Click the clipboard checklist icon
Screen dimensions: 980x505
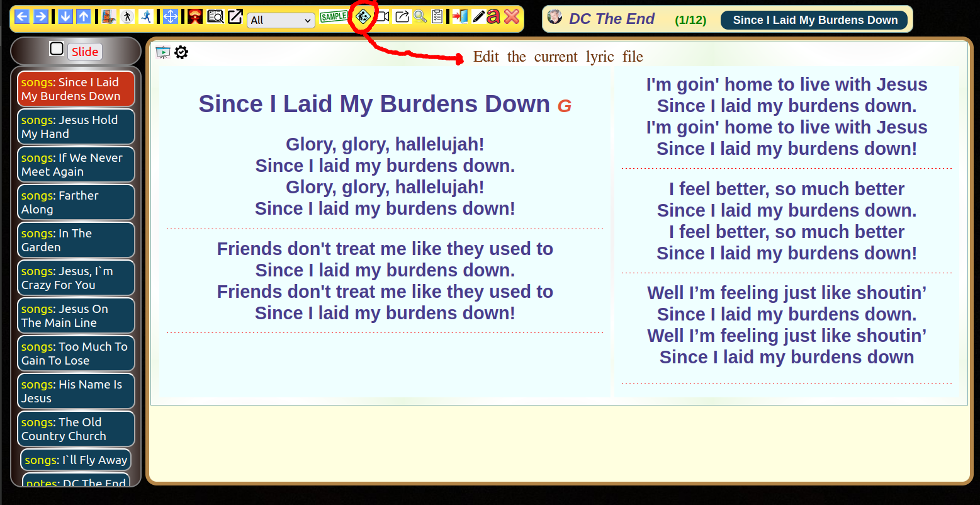pos(437,17)
